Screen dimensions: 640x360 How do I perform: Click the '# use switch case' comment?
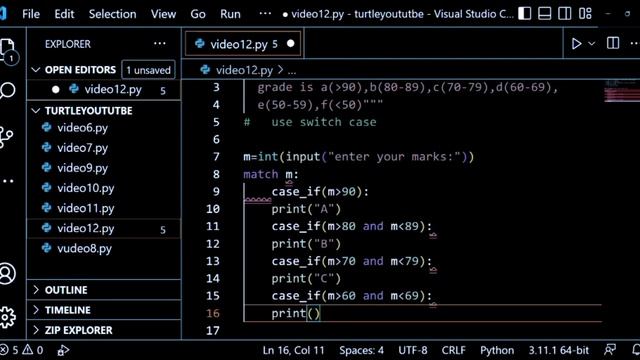click(310, 122)
